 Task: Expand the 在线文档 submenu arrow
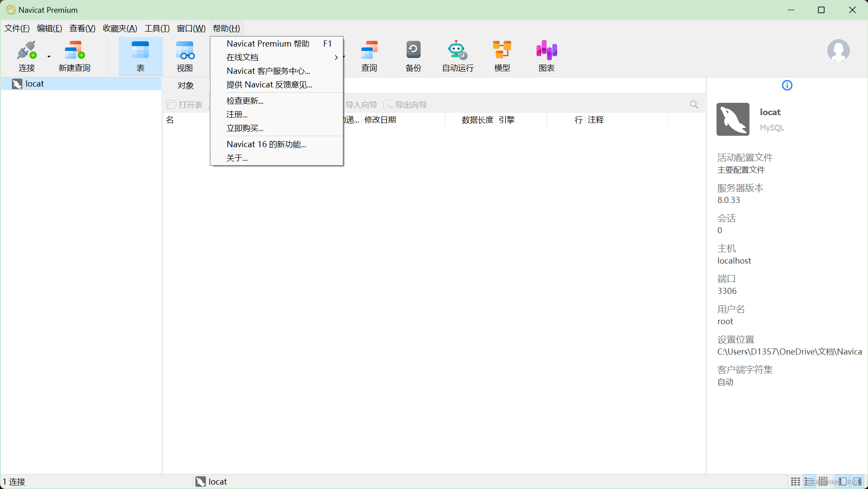coord(336,58)
